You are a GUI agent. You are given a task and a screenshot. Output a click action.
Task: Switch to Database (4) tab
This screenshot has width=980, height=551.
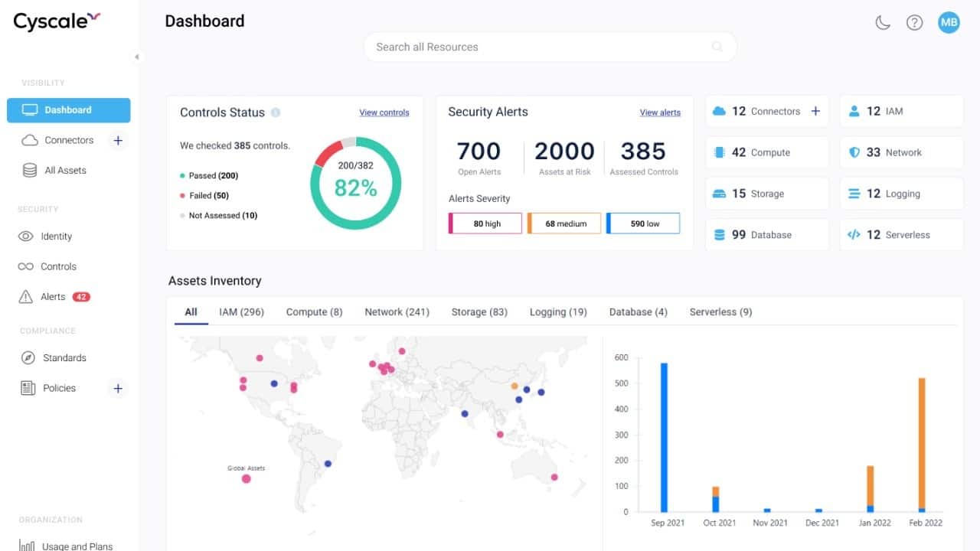639,312
